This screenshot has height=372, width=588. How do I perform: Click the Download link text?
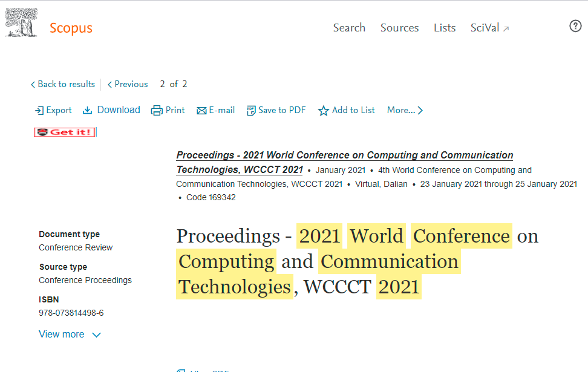pyautogui.click(x=119, y=110)
